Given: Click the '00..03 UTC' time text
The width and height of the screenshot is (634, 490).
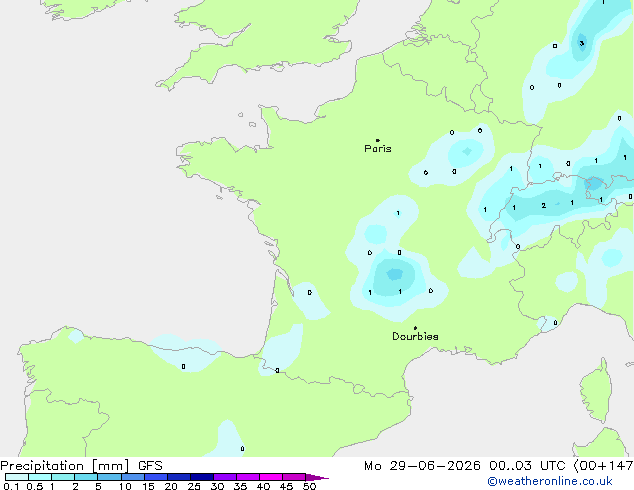Looking at the screenshot, I should (x=527, y=466).
